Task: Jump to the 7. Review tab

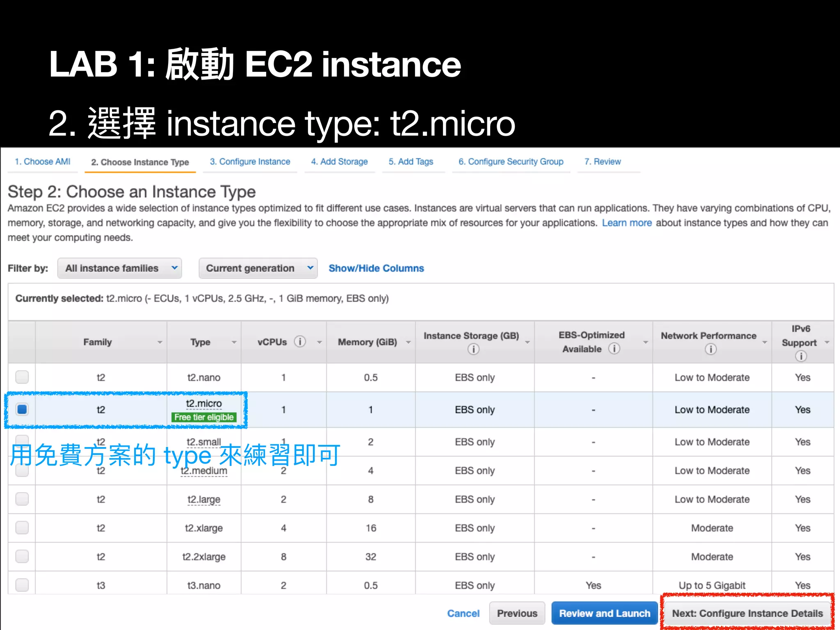Action: [603, 162]
